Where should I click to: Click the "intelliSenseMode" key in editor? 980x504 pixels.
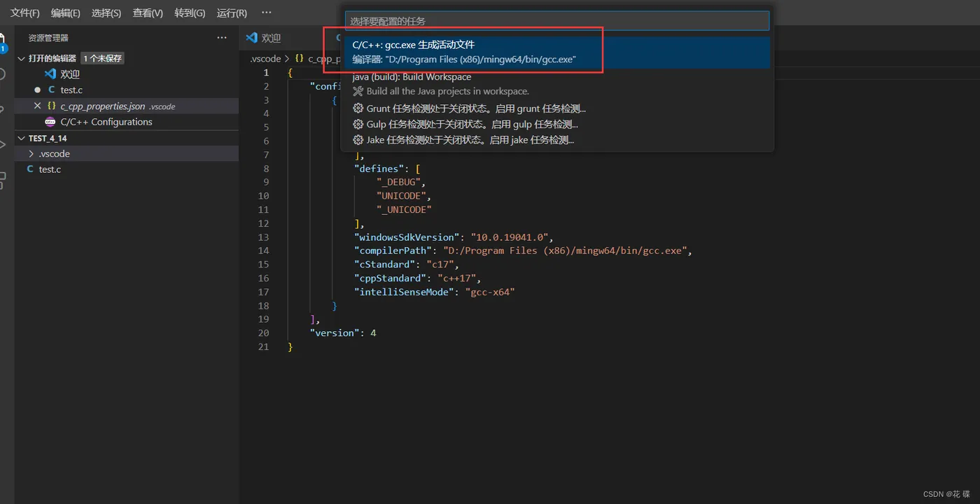(403, 292)
